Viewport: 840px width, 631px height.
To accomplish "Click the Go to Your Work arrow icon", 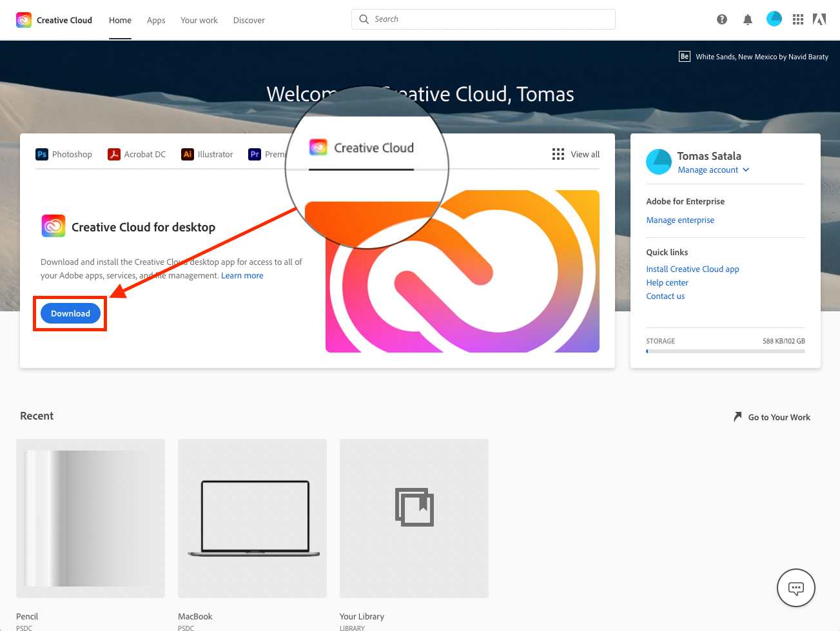I will pyautogui.click(x=737, y=417).
